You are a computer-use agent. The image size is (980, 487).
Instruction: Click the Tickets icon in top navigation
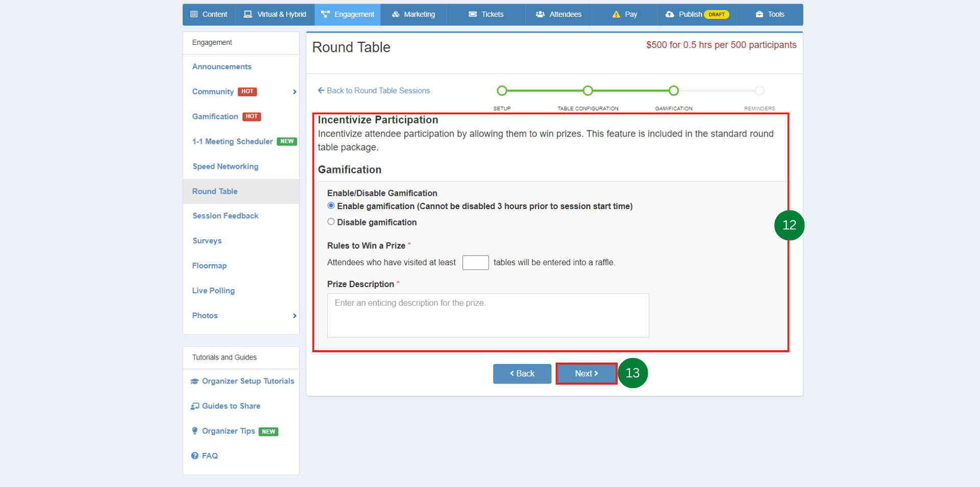[x=473, y=14]
